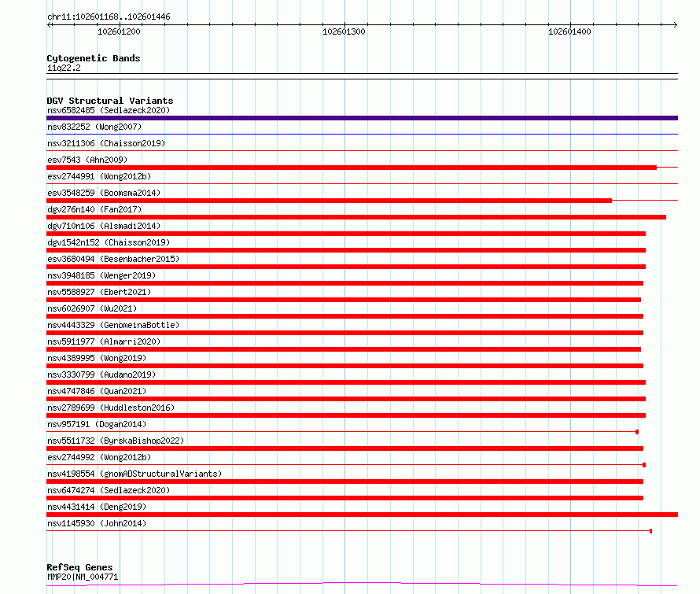Select variant esv7543 (Ahn2009)
The width and height of the screenshot is (700, 594).
point(87,160)
